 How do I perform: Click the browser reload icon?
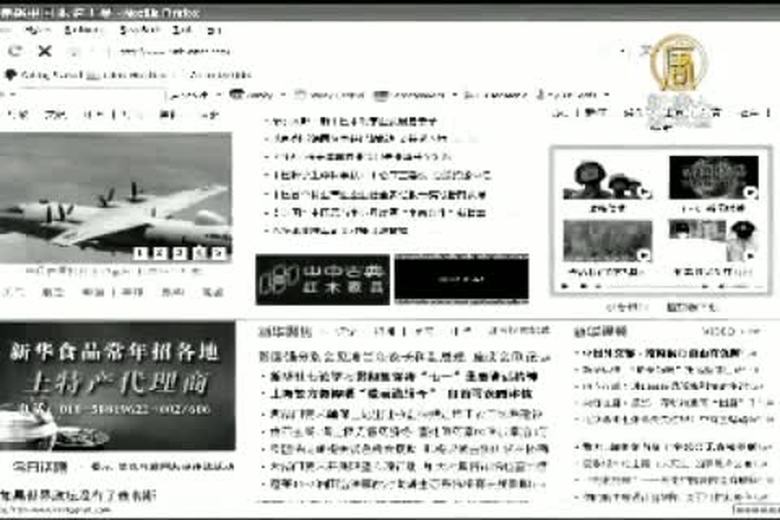pos(15,51)
